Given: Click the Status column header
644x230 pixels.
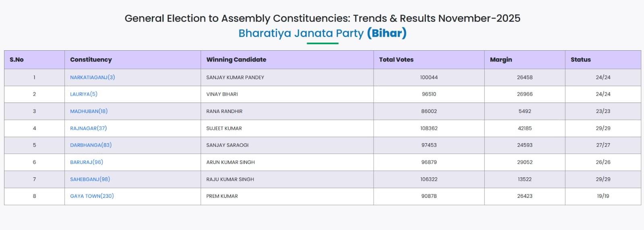Looking at the screenshot, I should click(580, 60).
